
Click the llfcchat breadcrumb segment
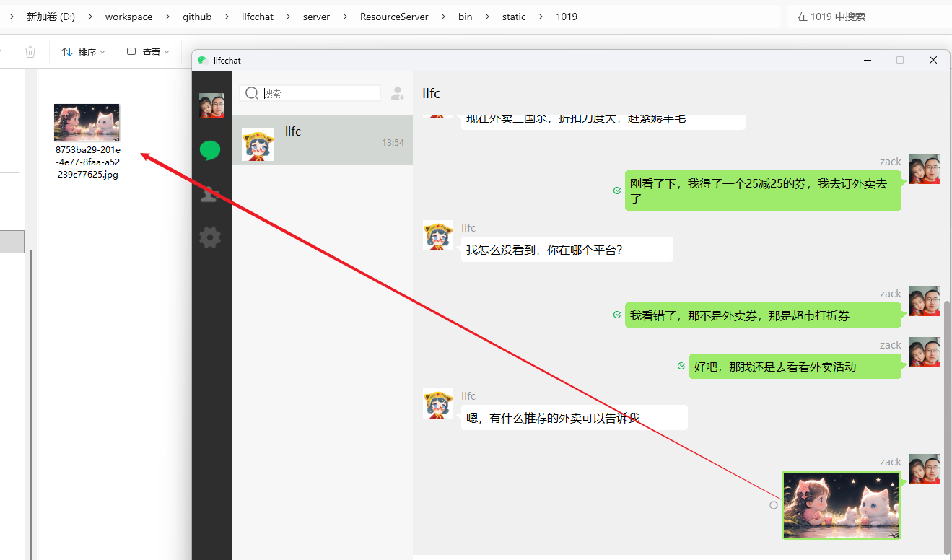click(x=258, y=17)
